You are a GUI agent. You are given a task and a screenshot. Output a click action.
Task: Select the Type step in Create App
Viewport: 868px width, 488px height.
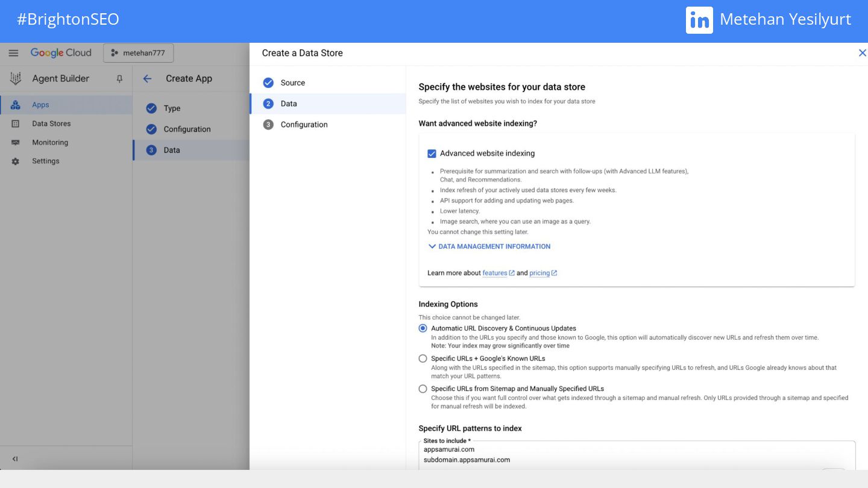(191, 108)
